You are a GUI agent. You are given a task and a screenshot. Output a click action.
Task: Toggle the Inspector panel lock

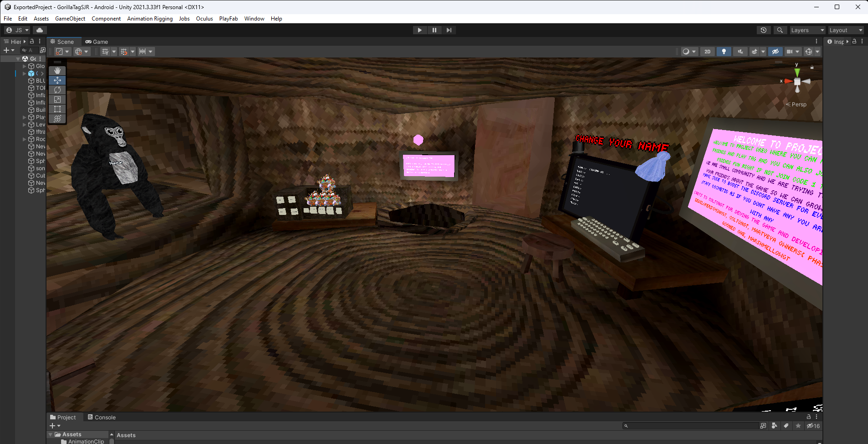(x=854, y=42)
